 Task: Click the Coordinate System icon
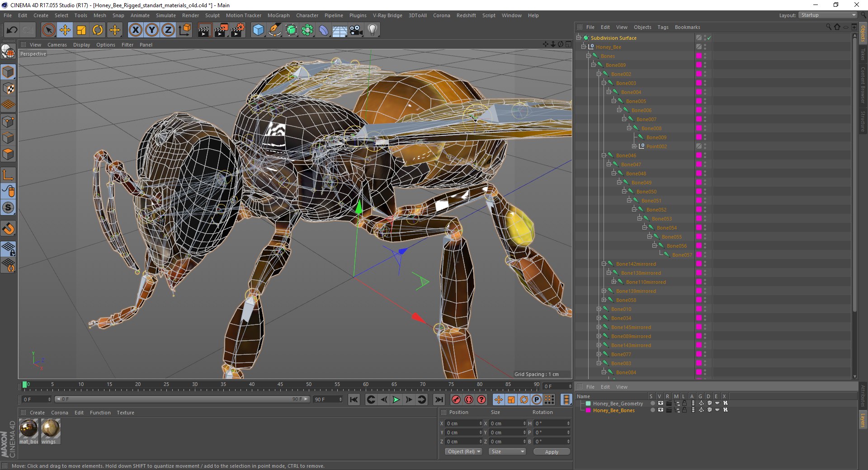pos(185,30)
